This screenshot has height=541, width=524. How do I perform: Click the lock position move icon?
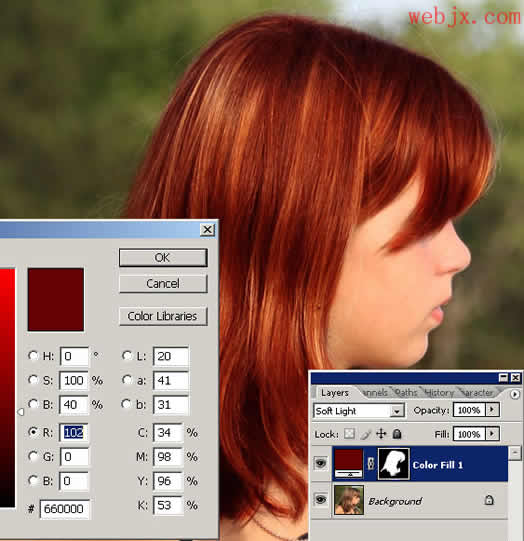coord(381,434)
